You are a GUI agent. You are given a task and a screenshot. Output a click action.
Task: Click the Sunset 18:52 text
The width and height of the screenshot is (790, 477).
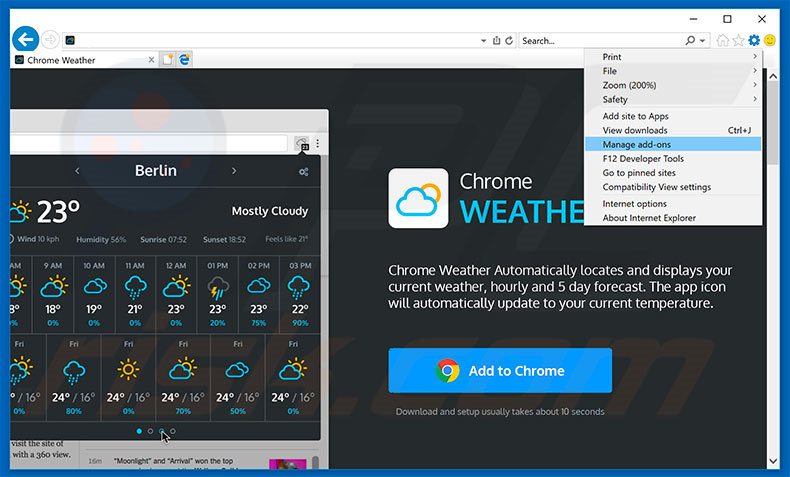pos(224,239)
